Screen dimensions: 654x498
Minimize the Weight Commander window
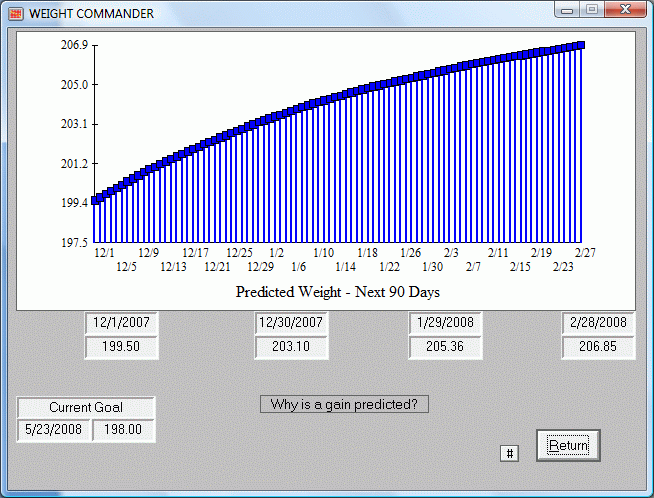568,11
